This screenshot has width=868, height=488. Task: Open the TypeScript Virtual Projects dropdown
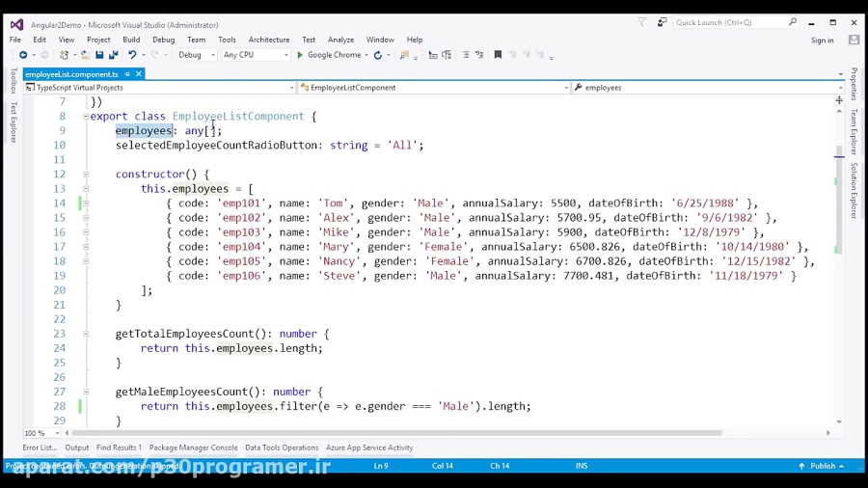[x=159, y=88]
